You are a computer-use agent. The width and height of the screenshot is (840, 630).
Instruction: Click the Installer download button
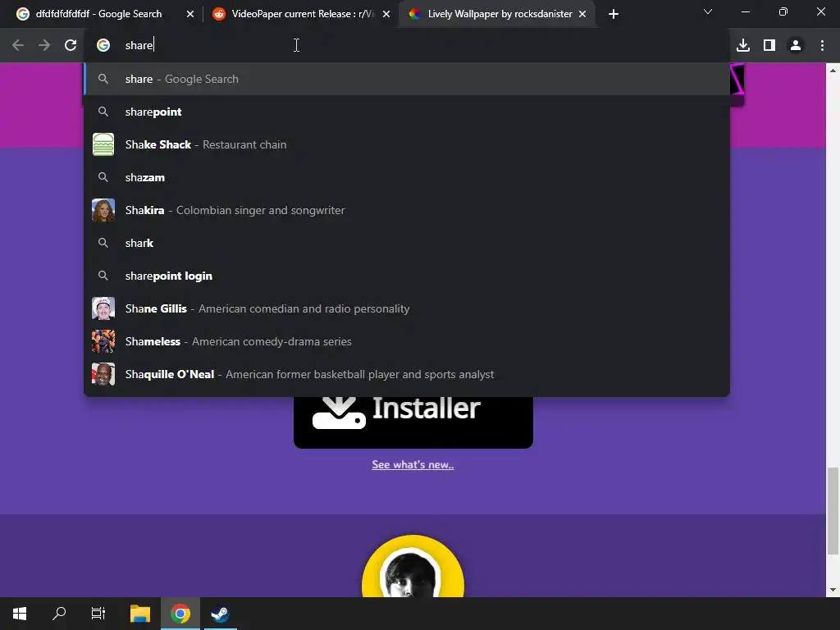pos(413,422)
